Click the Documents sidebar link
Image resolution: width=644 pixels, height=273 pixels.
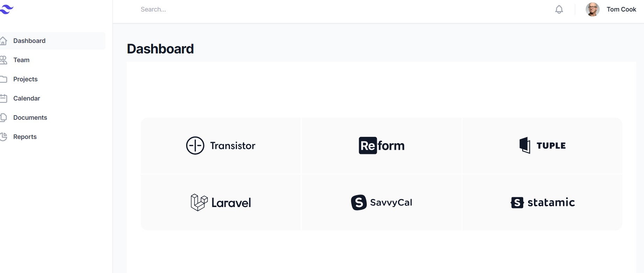(x=30, y=117)
